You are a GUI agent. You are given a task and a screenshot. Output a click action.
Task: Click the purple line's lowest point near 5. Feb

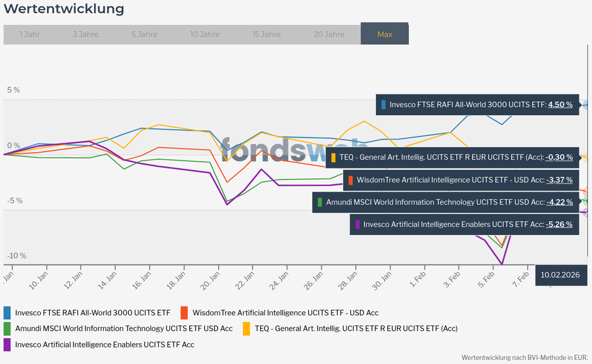pos(502,263)
